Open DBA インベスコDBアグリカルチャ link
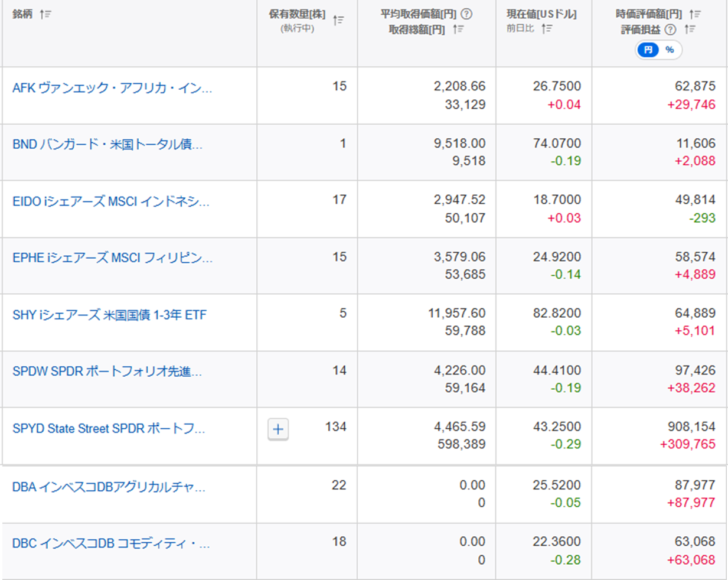 click(x=109, y=487)
